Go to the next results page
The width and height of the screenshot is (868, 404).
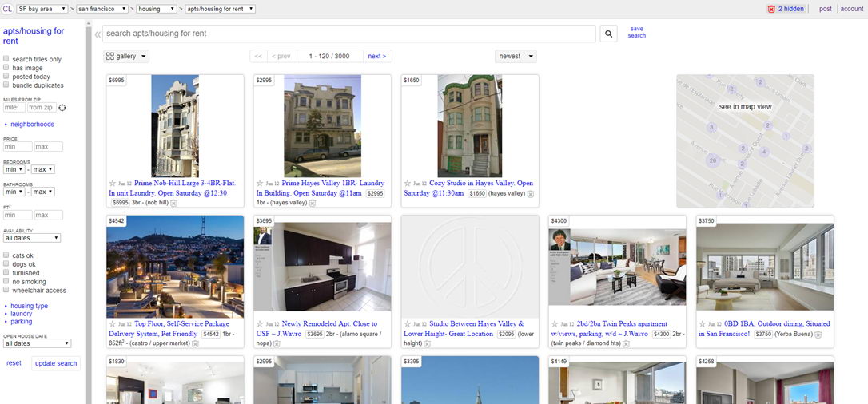pyautogui.click(x=377, y=57)
